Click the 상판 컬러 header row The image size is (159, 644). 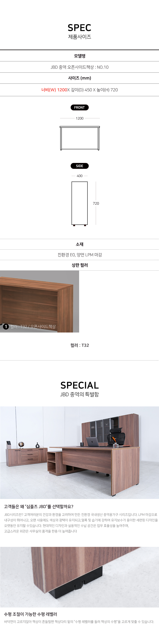79,265
